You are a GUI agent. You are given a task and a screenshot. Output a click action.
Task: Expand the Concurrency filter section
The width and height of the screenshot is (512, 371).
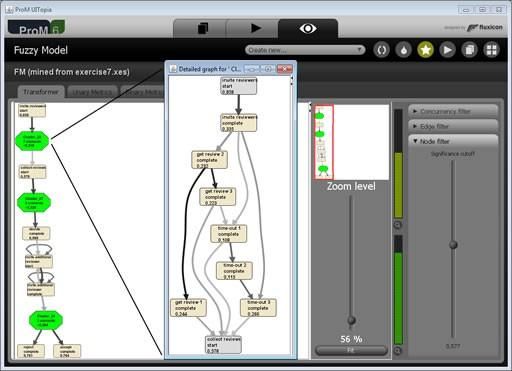pos(453,111)
